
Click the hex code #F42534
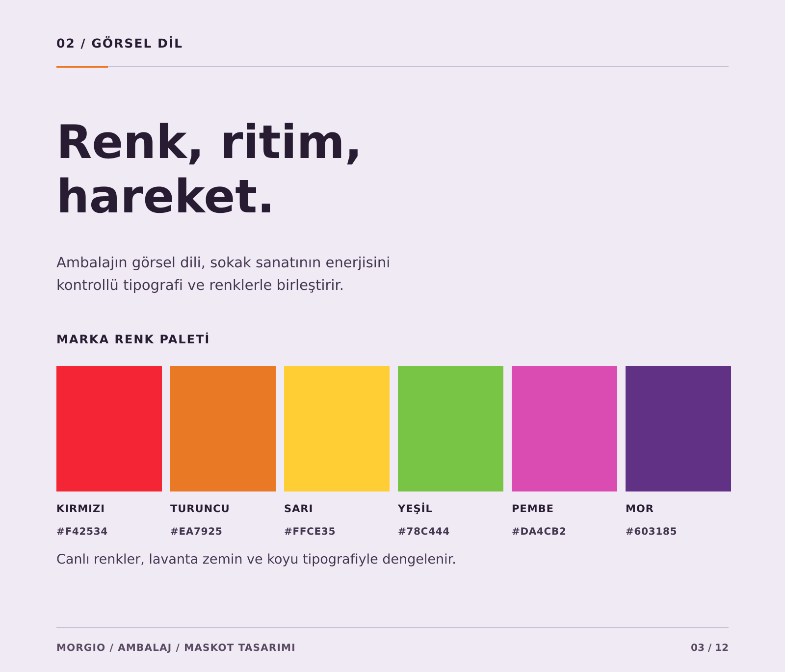point(82,531)
